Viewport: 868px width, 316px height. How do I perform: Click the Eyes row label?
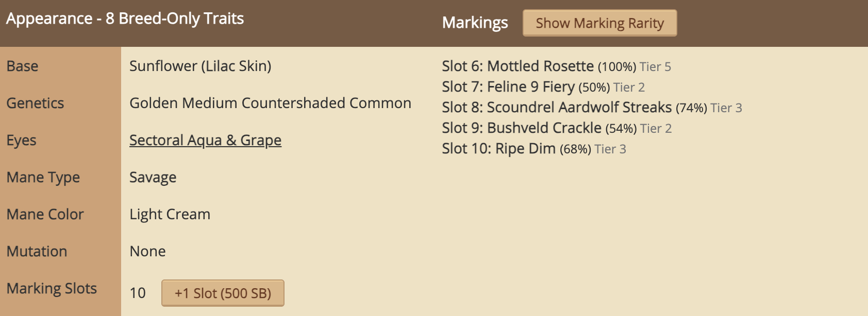(21, 141)
